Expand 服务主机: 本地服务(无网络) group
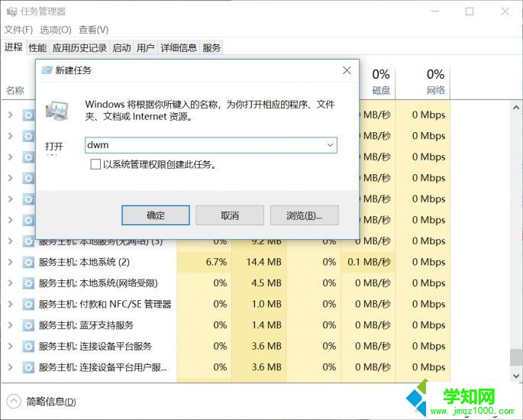The image size is (523, 420). tap(11, 241)
